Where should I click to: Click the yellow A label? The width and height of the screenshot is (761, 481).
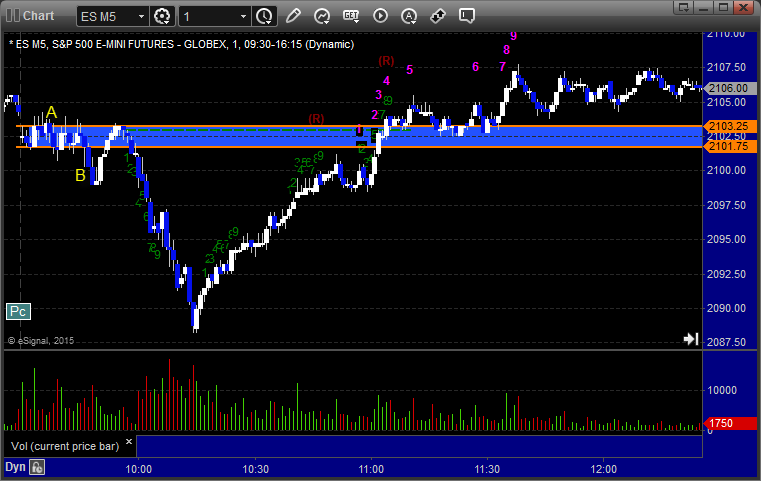click(51, 113)
